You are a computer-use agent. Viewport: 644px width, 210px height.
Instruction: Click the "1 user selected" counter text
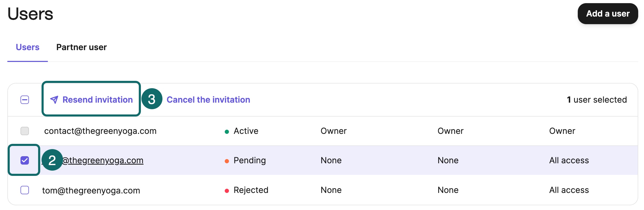(x=597, y=100)
